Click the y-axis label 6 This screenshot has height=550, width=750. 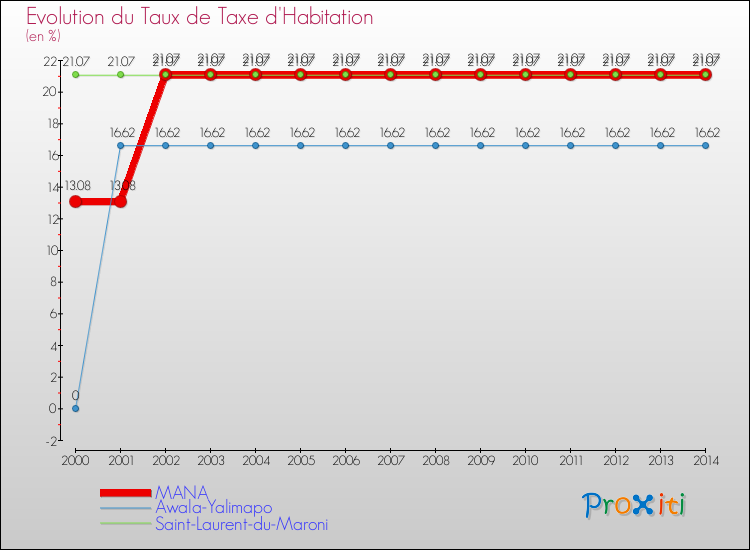(x=54, y=313)
